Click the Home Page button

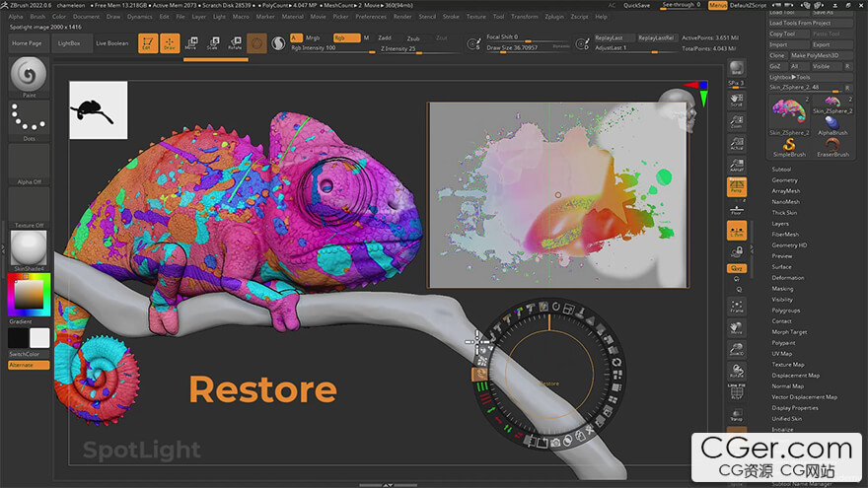click(x=27, y=43)
